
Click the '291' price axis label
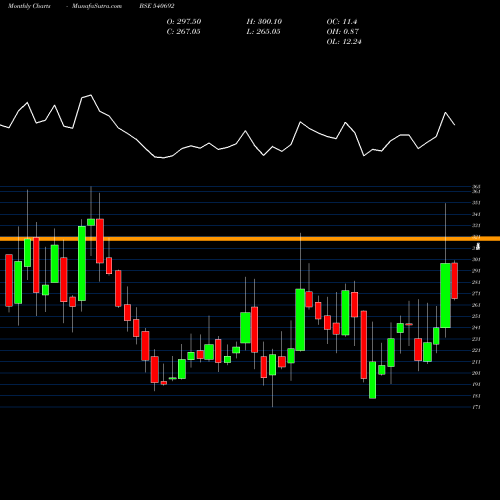point(476,271)
